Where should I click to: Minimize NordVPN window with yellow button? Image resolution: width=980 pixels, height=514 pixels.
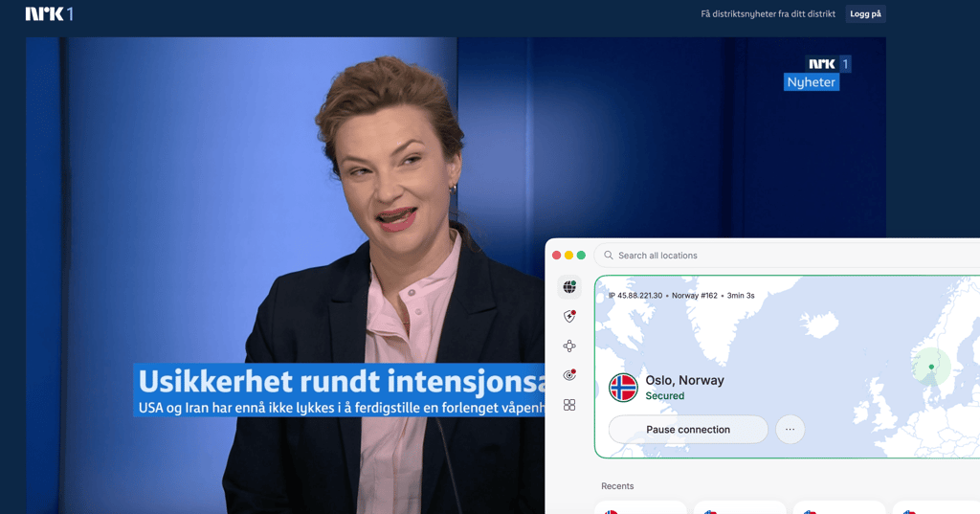[x=568, y=256]
